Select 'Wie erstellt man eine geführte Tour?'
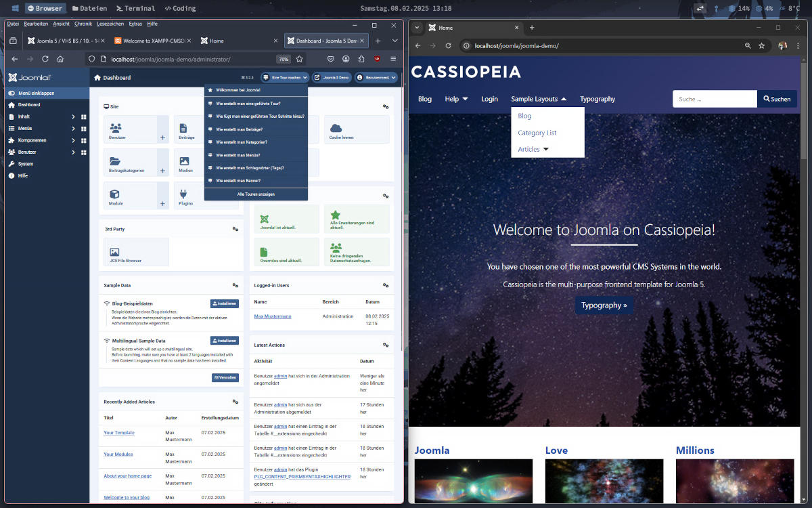812x508 pixels. [256, 104]
